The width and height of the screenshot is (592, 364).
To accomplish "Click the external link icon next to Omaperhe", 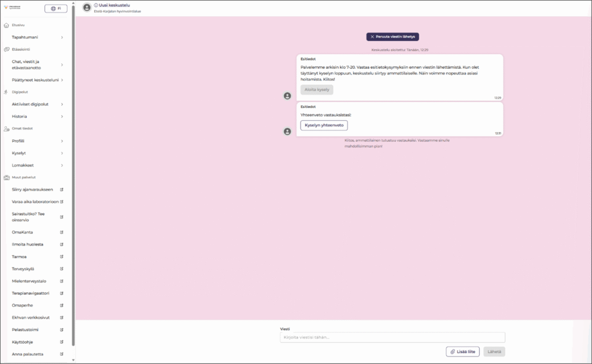I will tap(62, 305).
